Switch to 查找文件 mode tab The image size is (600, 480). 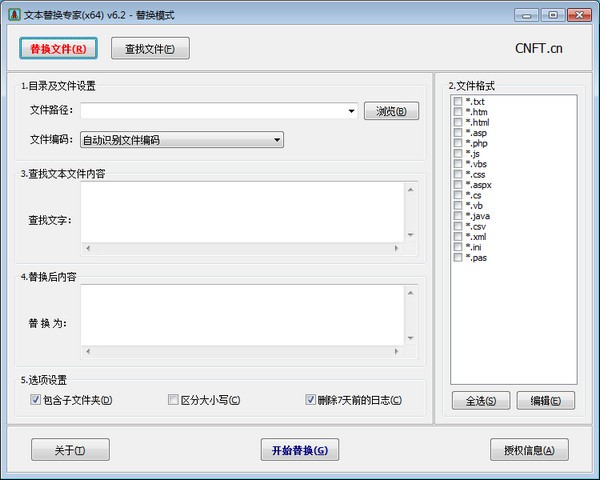pyautogui.click(x=150, y=48)
